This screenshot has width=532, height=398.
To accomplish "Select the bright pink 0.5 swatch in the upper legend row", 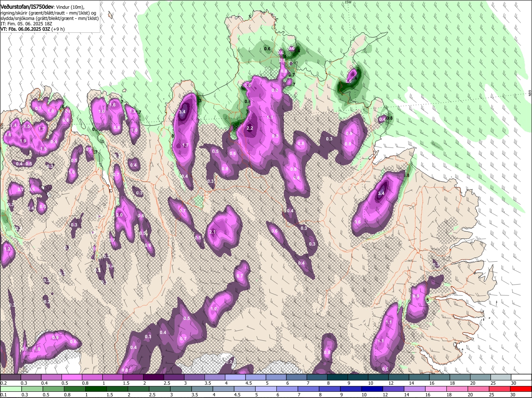I will (x=71, y=377).
